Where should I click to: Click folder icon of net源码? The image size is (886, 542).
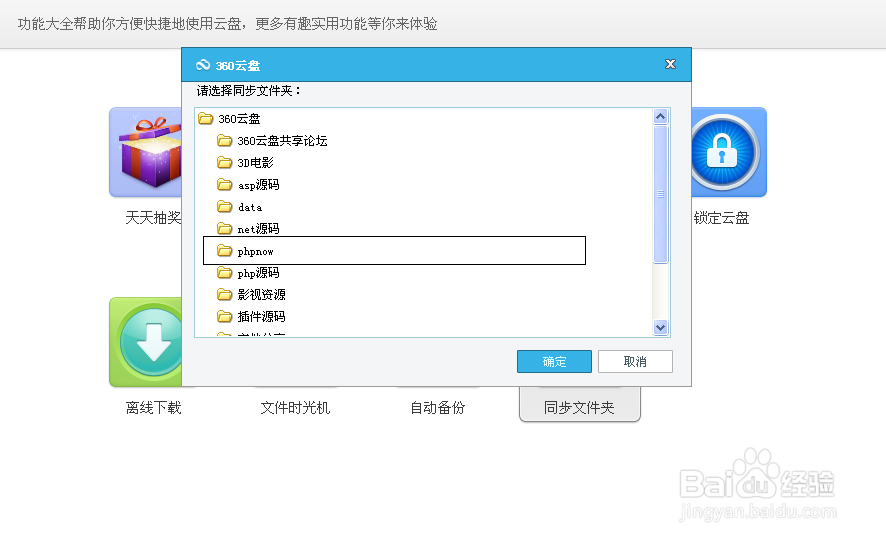coord(225,228)
